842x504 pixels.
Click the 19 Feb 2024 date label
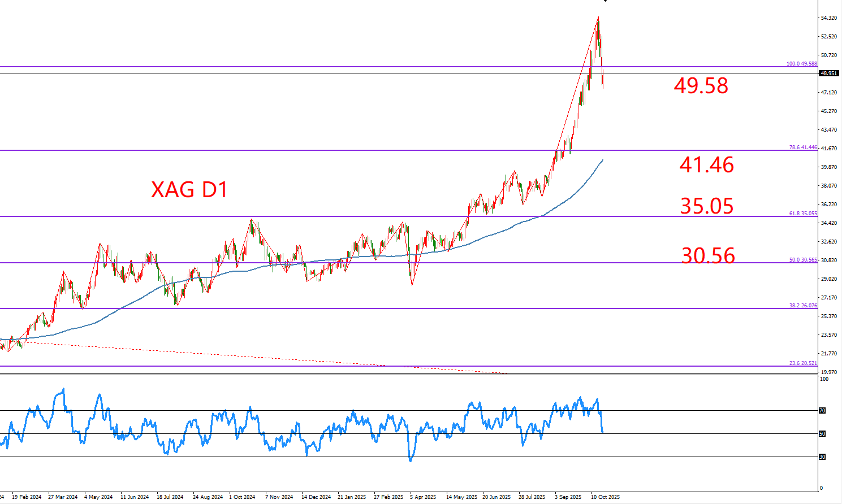[x=27, y=497]
